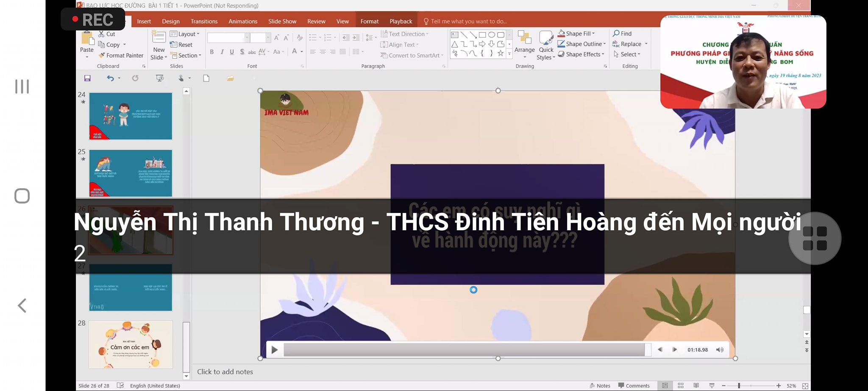868x391 pixels.
Task: Save the presentation from quick access toolbar
Action: coord(87,78)
